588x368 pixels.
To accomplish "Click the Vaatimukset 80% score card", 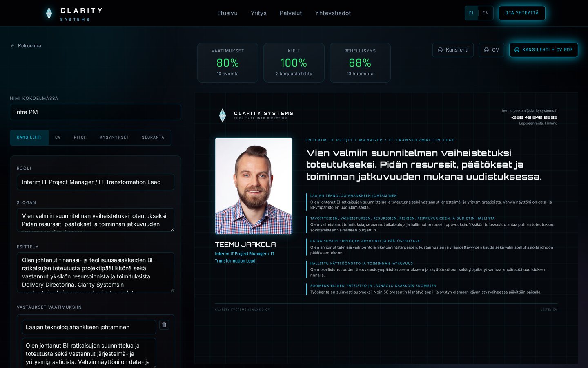I will [228, 63].
